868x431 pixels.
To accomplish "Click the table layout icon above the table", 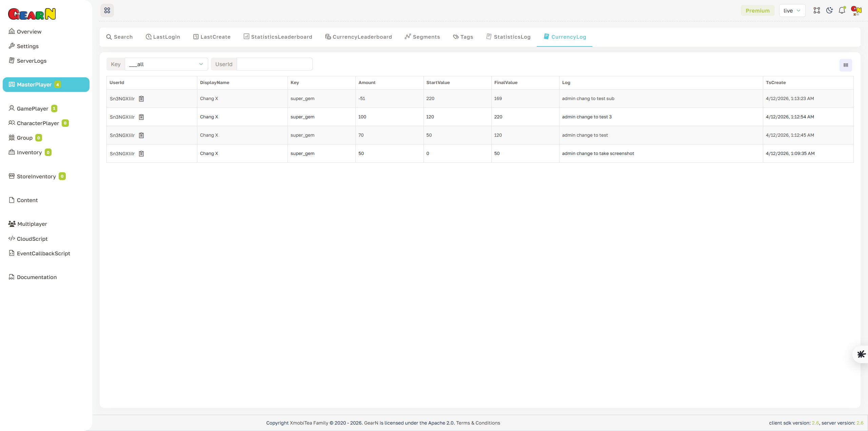I will [845, 65].
